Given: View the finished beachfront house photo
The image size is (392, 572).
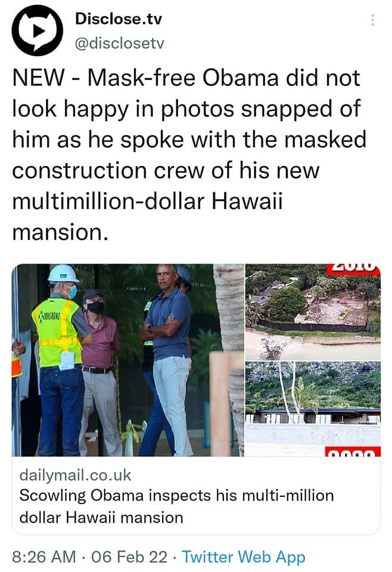Looking at the screenshot, I should pos(313,409).
